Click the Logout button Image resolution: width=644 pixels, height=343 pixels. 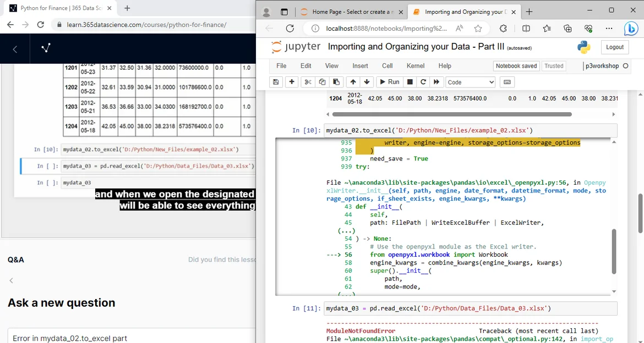pyautogui.click(x=615, y=47)
